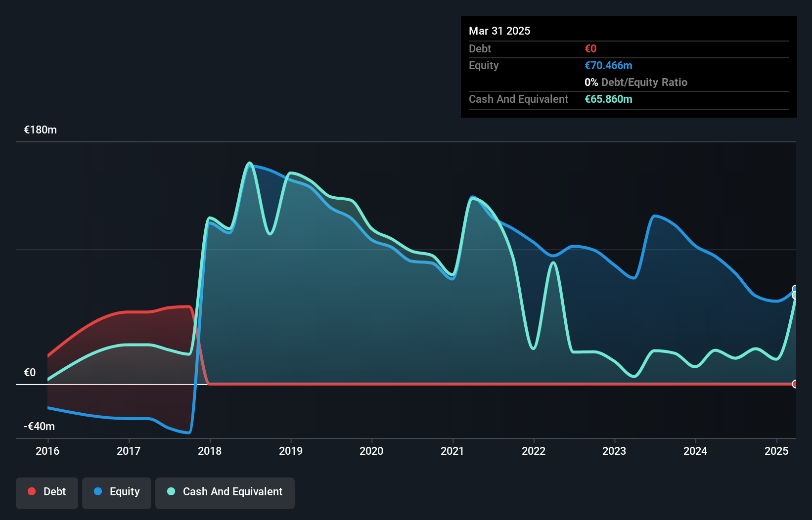
Task: Click the -€40m y-axis label
Action: pos(40,427)
